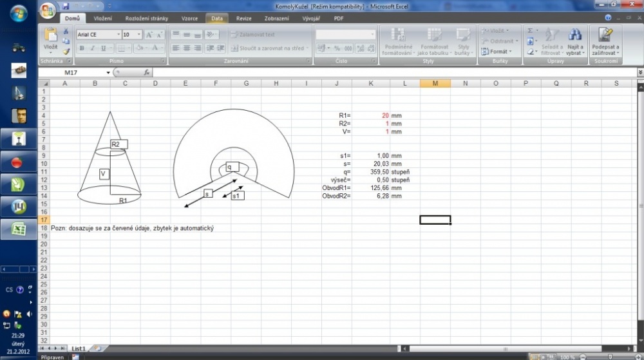Image resolution: width=644 pixels, height=360 pixels.
Task: Click the Format Painter brush icon
Action: 66,52
